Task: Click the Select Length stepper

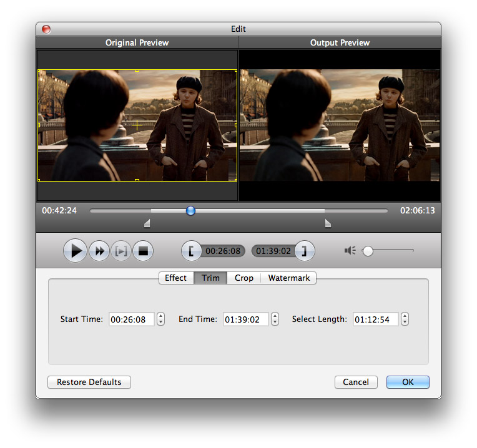Action: pyautogui.click(x=405, y=319)
